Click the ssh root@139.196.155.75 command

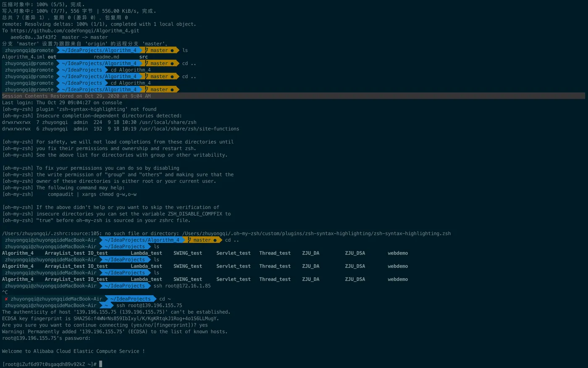pos(149,306)
